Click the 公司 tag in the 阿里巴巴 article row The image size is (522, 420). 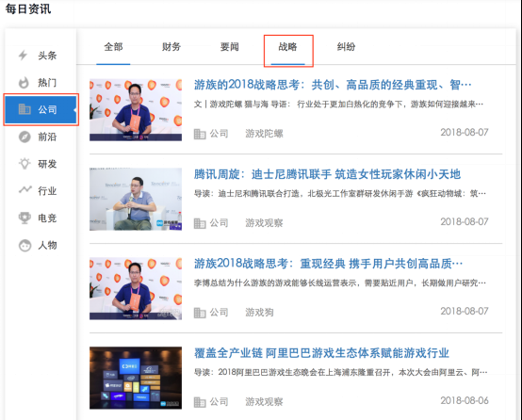click(x=219, y=402)
